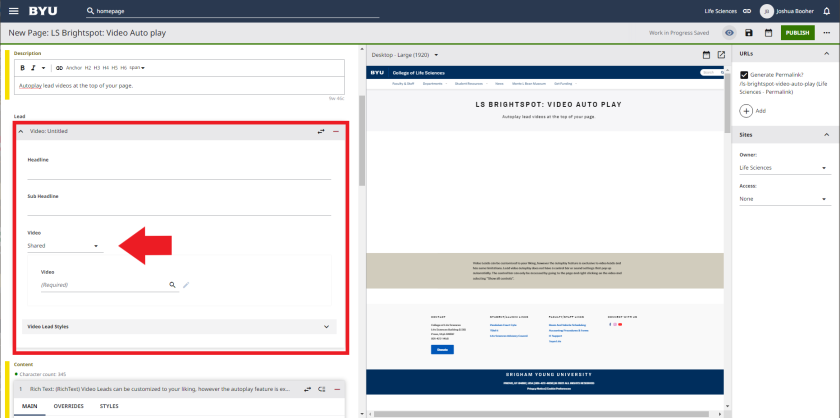Click the Faculty & Staff link in the preview

tap(403, 84)
